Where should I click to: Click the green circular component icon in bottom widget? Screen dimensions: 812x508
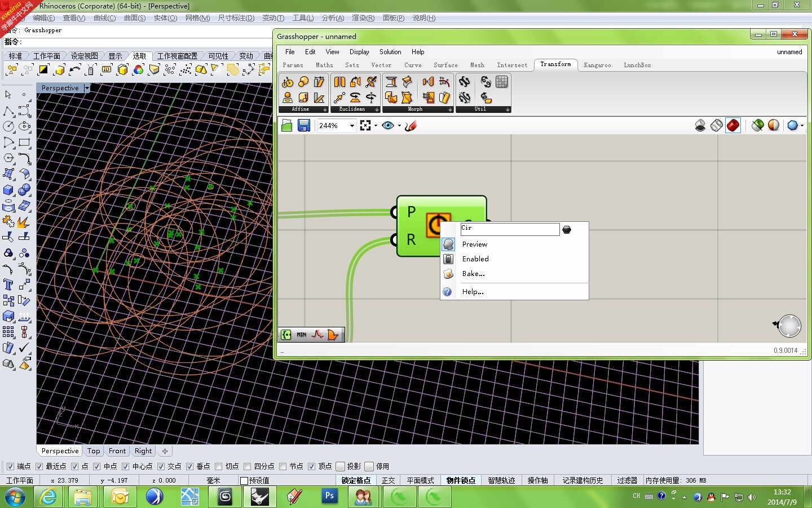286,335
